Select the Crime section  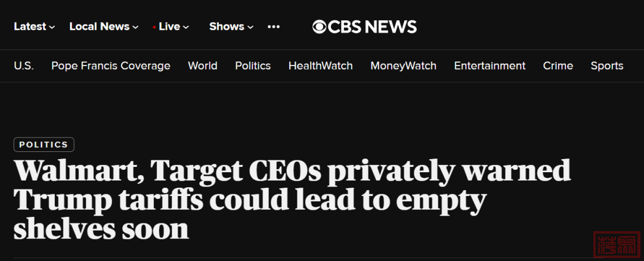point(558,66)
